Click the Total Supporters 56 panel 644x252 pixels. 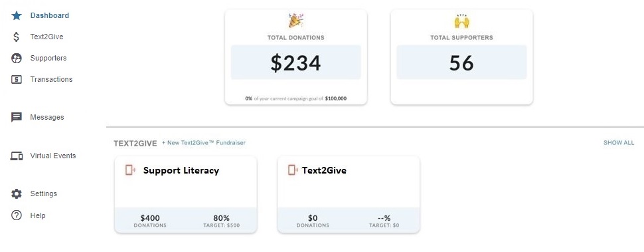click(461, 63)
